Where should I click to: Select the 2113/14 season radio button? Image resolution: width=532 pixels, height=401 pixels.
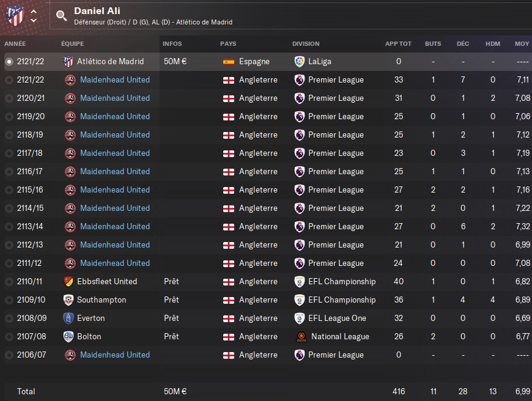(9, 227)
